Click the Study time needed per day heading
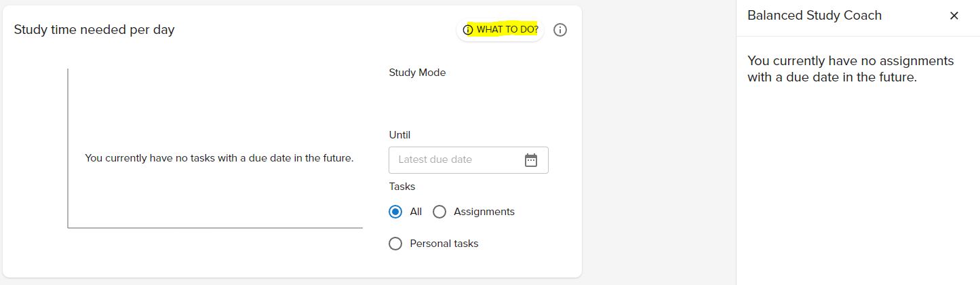The width and height of the screenshot is (980, 285). 94,30
